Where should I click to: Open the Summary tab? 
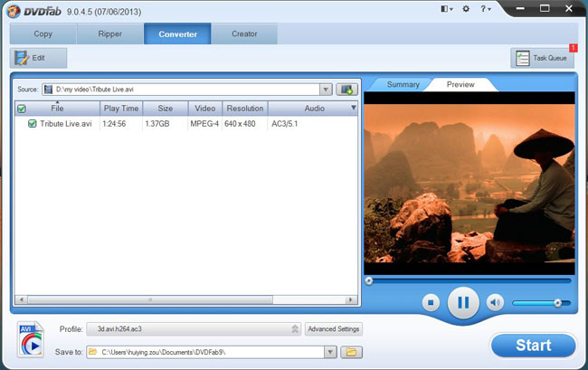coord(403,85)
